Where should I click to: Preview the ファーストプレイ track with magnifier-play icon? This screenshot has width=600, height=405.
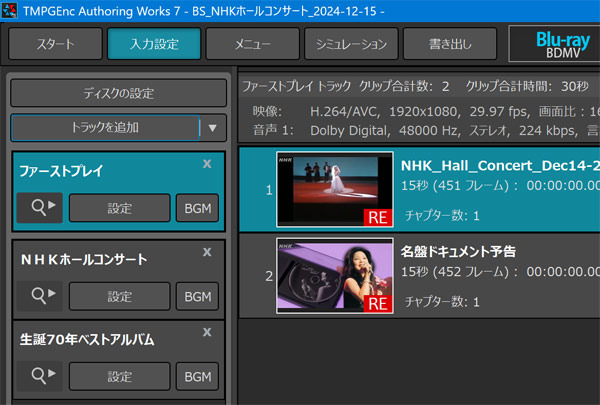click(x=40, y=208)
